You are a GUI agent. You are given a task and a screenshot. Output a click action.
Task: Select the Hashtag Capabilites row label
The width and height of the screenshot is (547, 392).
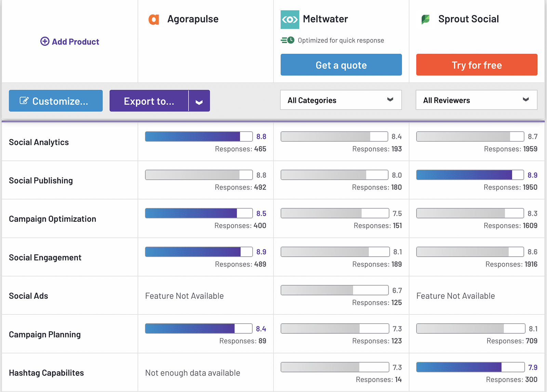(x=46, y=373)
